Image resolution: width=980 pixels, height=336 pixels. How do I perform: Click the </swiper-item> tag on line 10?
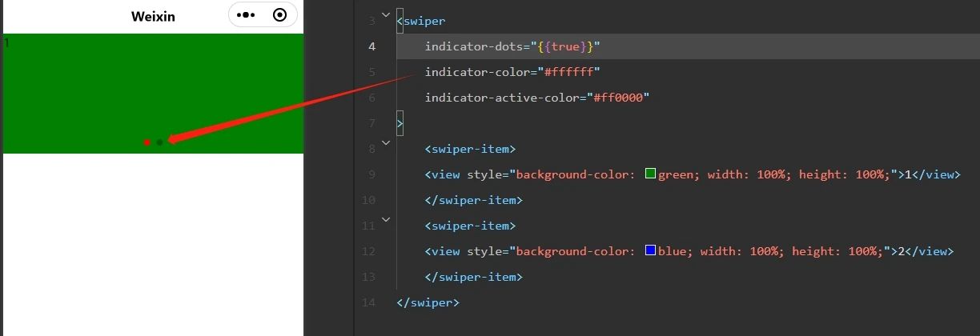click(473, 200)
